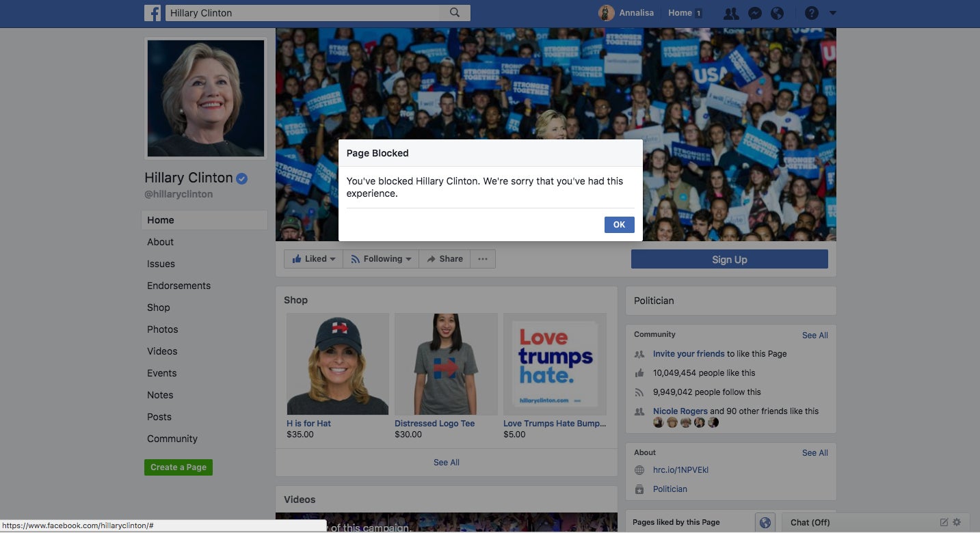Click Love Trumps Hate Bump... link
Image resolution: width=980 pixels, height=533 pixels.
pos(555,424)
